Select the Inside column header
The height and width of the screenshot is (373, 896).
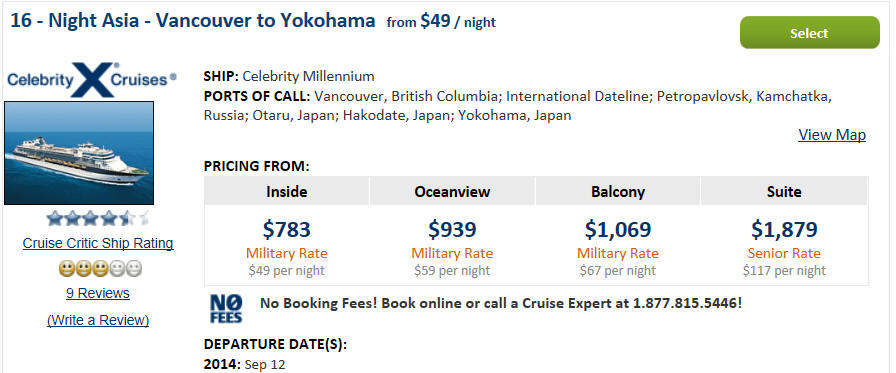tap(286, 191)
